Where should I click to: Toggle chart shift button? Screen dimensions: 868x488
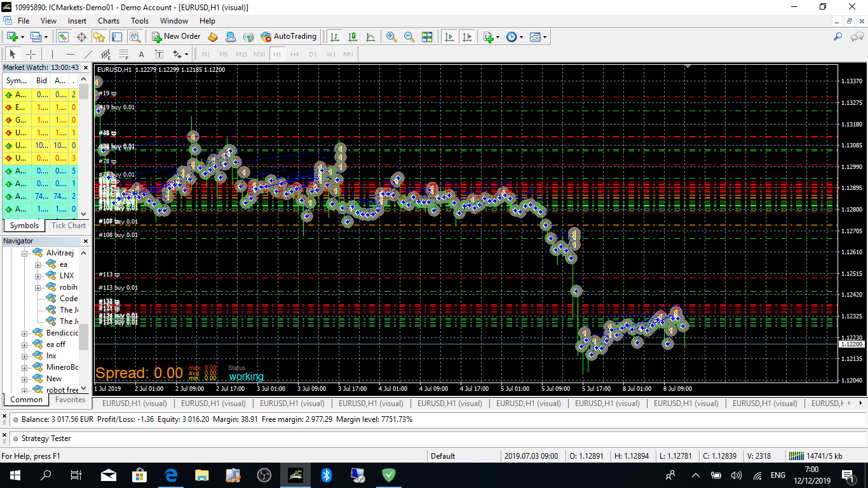pos(468,37)
